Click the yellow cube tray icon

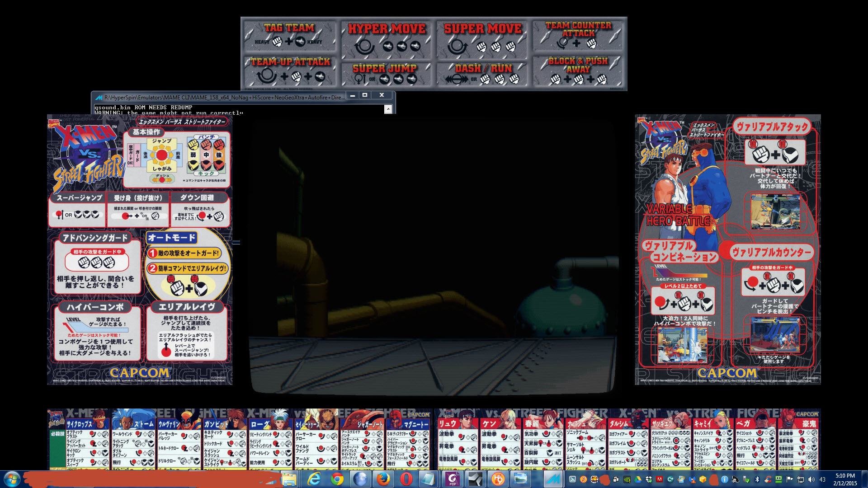[703, 479]
